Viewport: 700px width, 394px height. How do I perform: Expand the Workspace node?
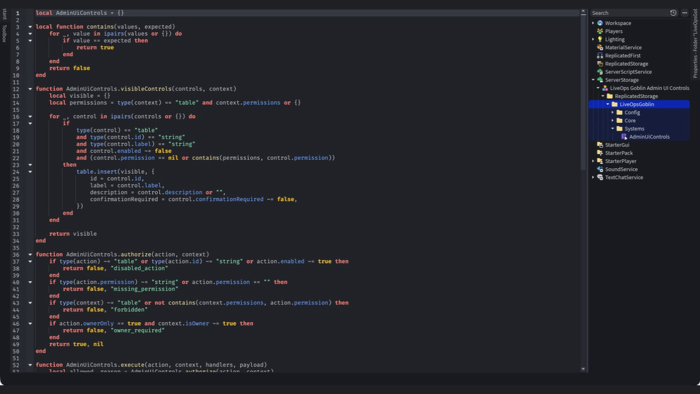point(593,23)
